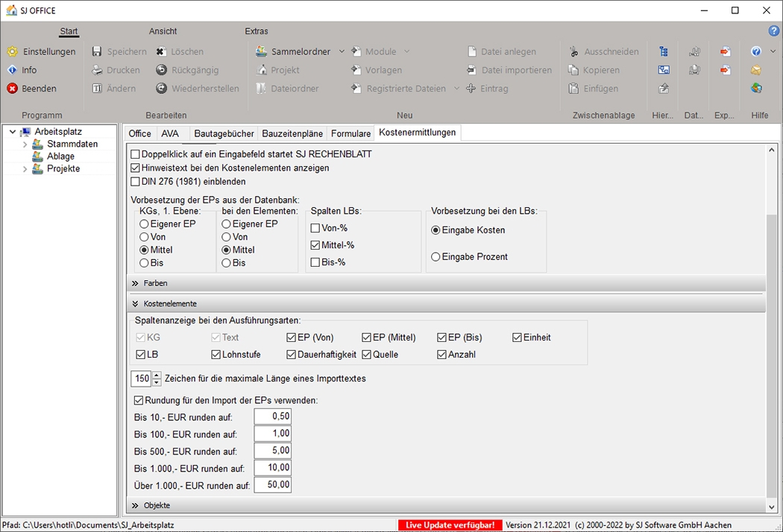
Task: Click the Projekt icon in Neu group
Action: coord(261,70)
